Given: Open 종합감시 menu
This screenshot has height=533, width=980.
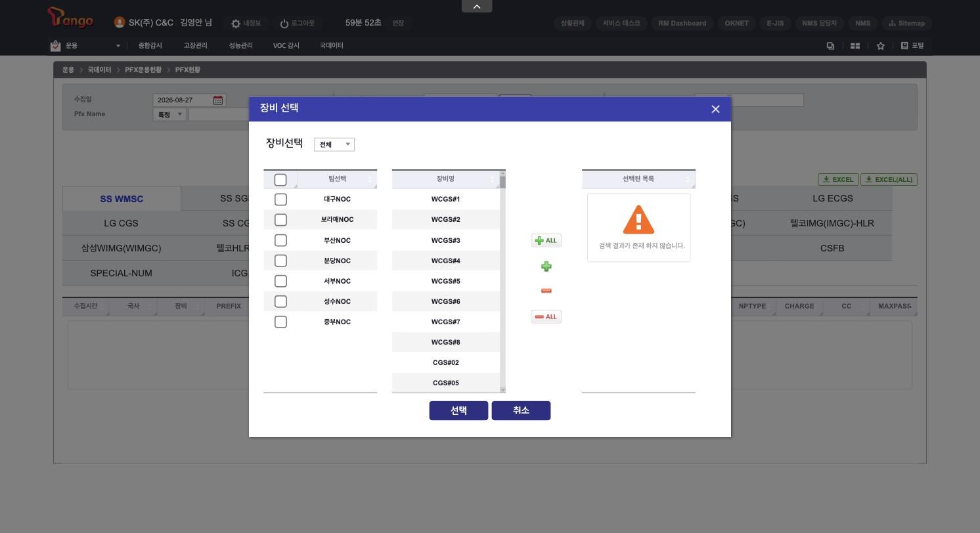Looking at the screenshot, I should (150, 45).
